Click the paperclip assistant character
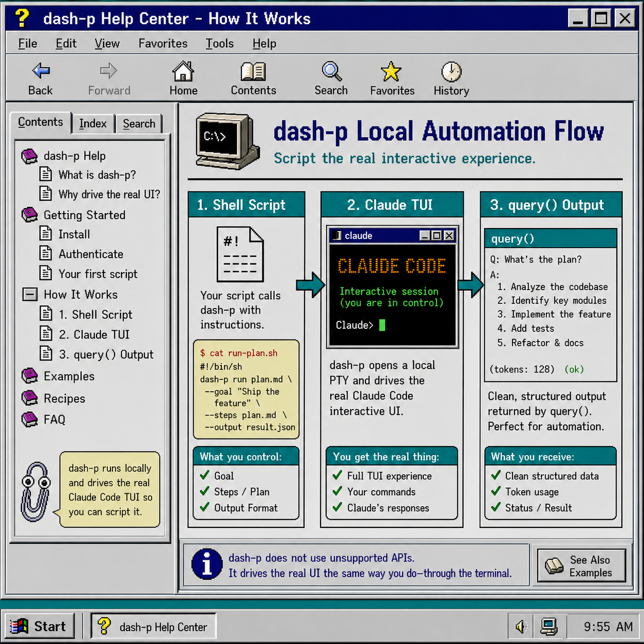644x644 pixels. [35, 491]
